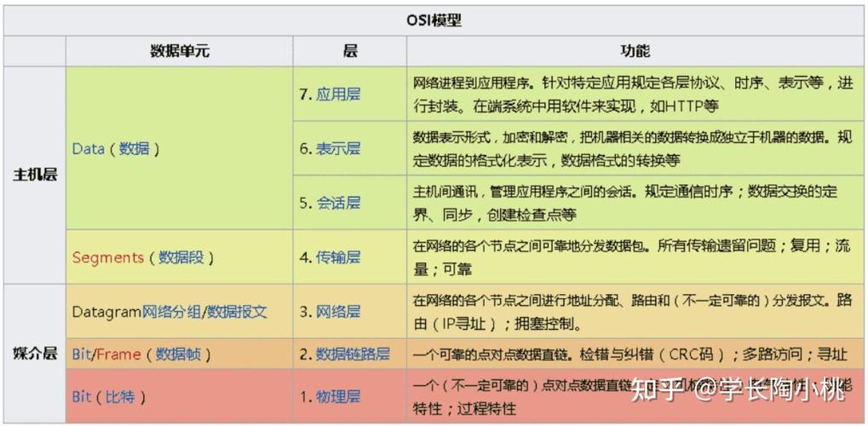
Task: Click the data link description mentioning CRC码
Action: point(630,354)
